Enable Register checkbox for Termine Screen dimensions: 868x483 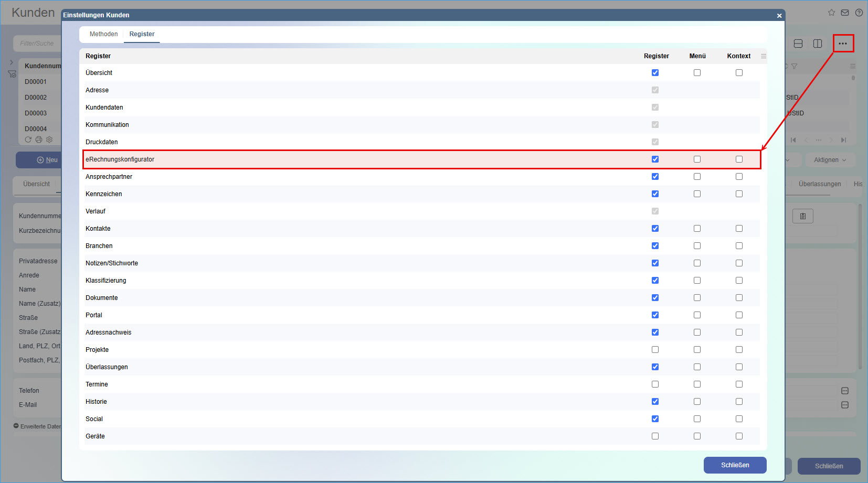[x=655, y=384]
